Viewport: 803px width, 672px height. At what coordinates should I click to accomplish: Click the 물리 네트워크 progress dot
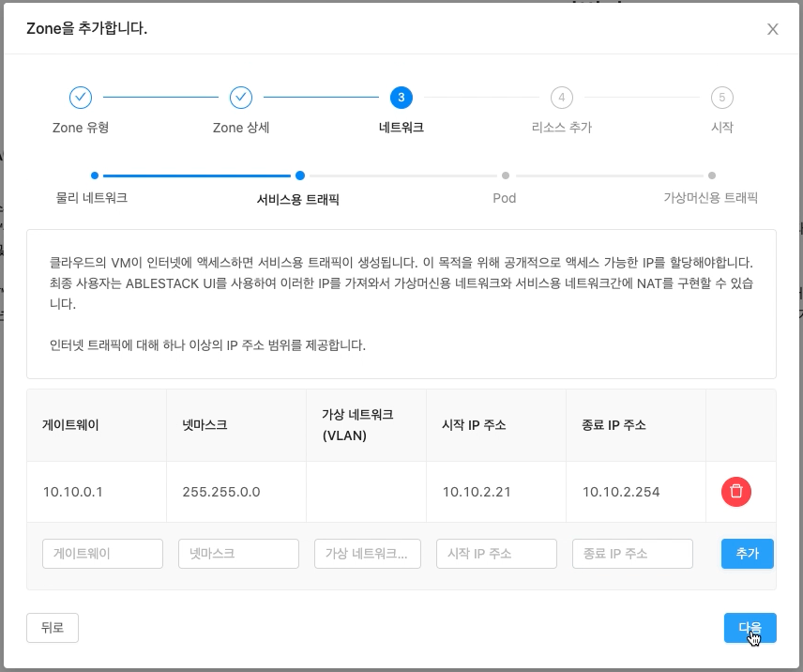click(x=94, y=175)
